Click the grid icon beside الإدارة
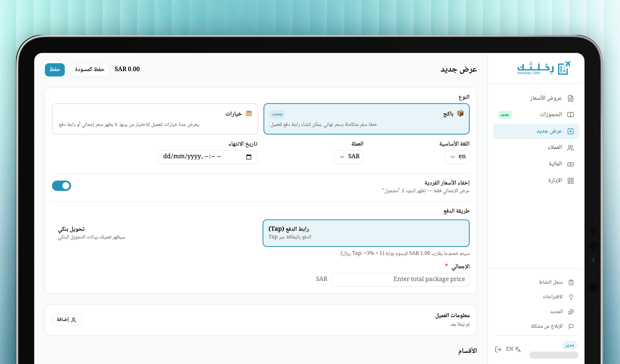Screen dimensions: 620x364 (x=570, y=181)
